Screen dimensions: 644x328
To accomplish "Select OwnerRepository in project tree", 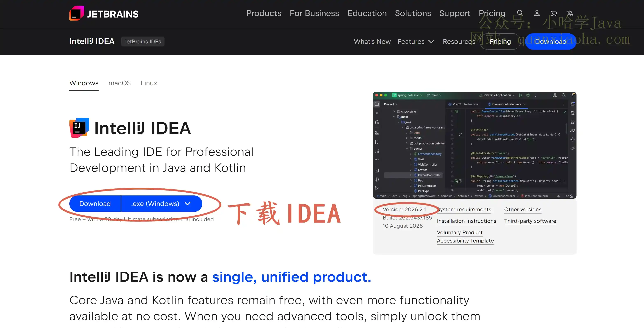I will tap(430, 154).
